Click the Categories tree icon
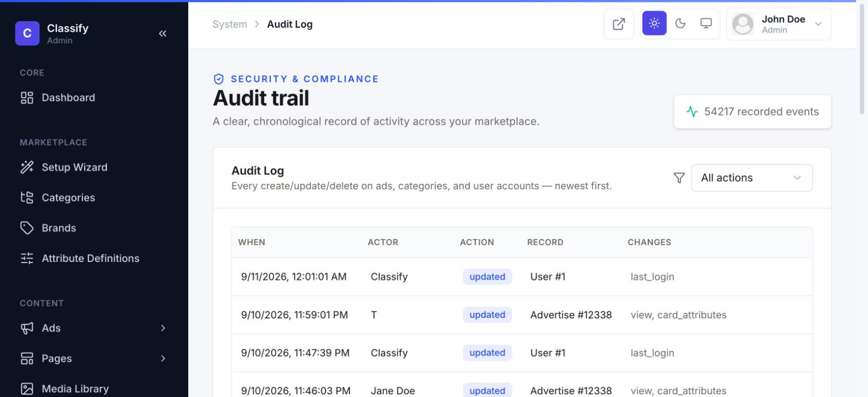This screenshot has height=397, width=868. (x=27, y=198)
